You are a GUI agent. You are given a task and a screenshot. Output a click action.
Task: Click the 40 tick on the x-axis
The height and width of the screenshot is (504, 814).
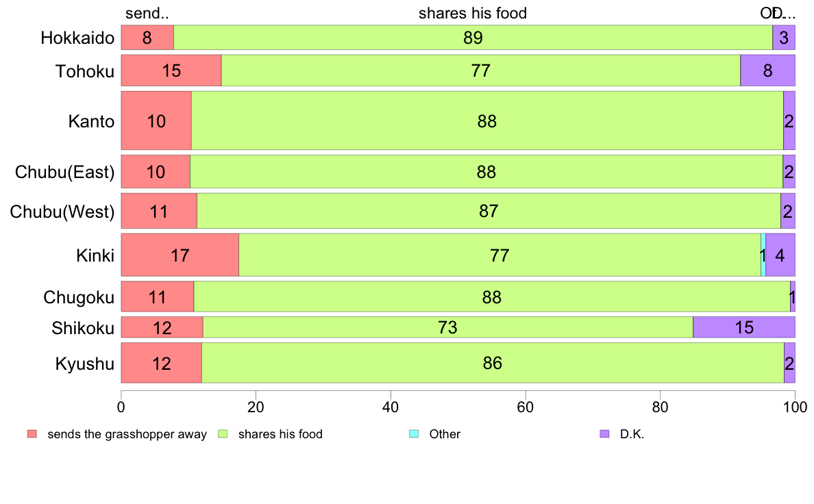coord(391,407)
